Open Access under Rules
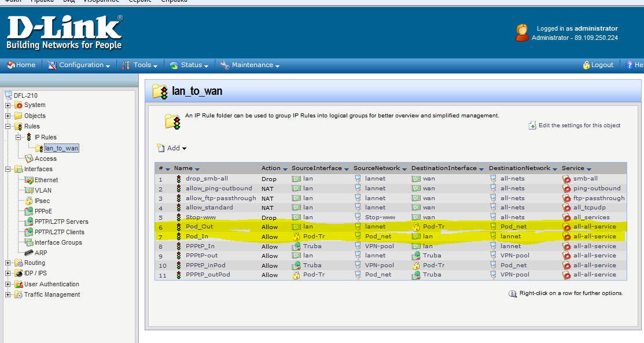The height and width of the screenshot is (343, 644). point(46,158)
